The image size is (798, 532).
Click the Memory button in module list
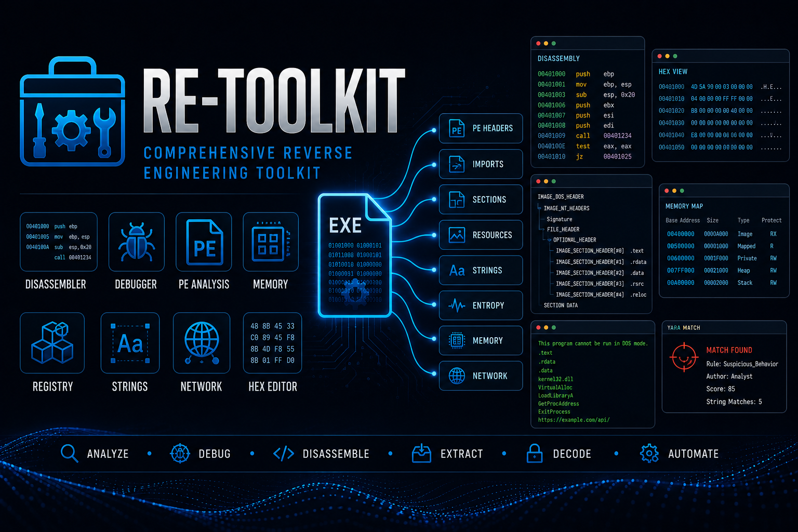[x=481, y=341]
